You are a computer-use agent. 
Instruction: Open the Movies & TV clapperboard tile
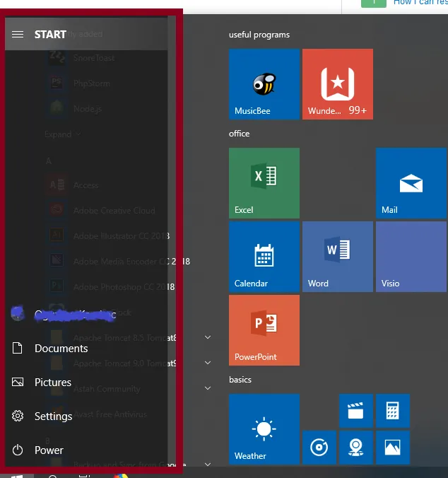point(355,411)
